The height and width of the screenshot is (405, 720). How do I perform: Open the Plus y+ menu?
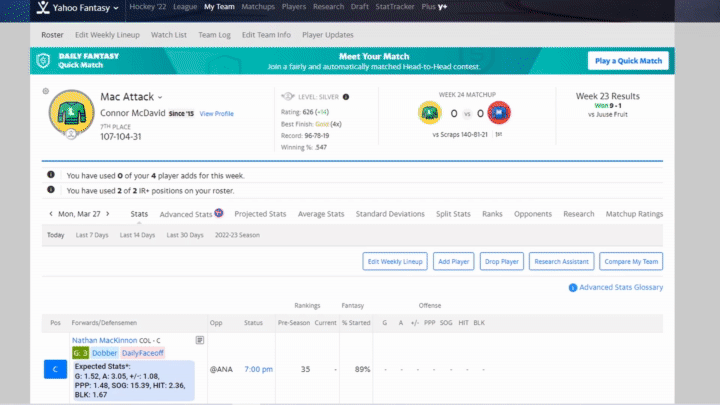tap(434, 6)
